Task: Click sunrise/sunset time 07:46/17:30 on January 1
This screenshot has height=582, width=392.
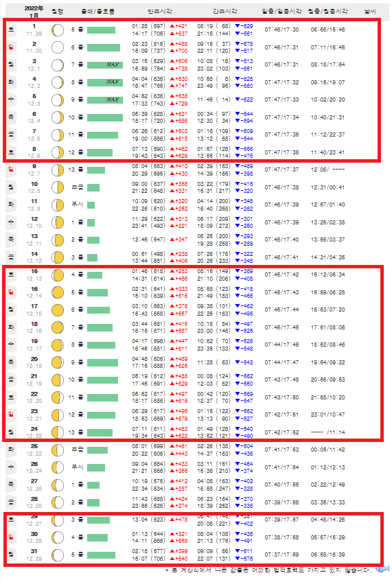Action: coord(281,30)
